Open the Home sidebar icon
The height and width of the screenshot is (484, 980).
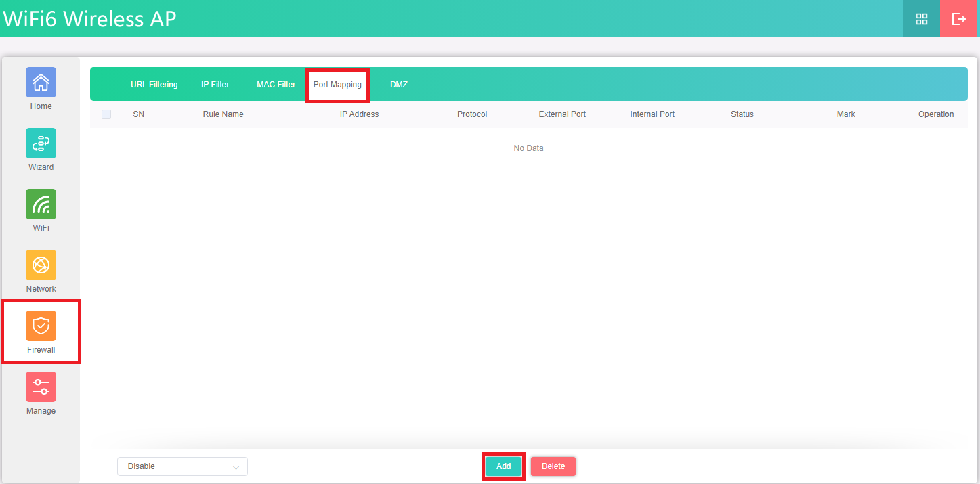pos(41,83)
